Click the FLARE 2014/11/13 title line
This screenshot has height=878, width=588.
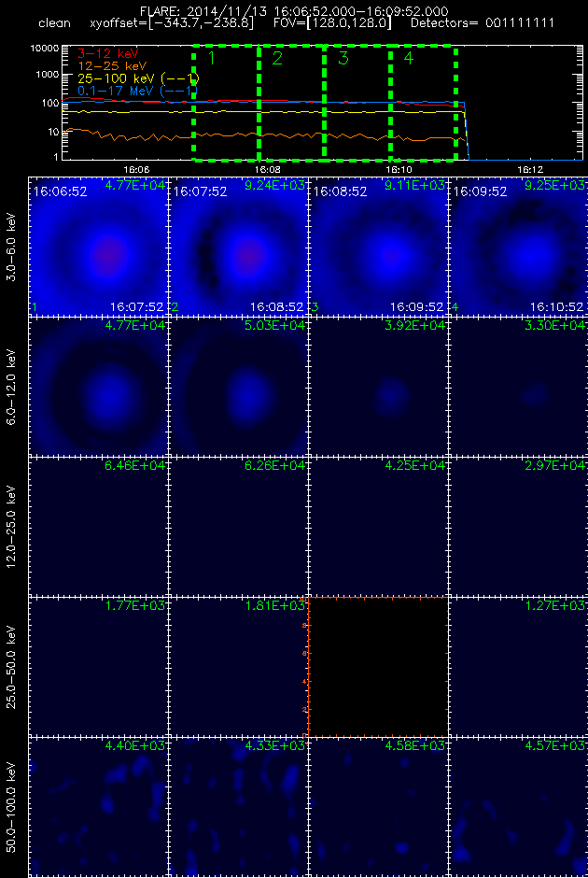pyautogui.click(x=294, y=11)
